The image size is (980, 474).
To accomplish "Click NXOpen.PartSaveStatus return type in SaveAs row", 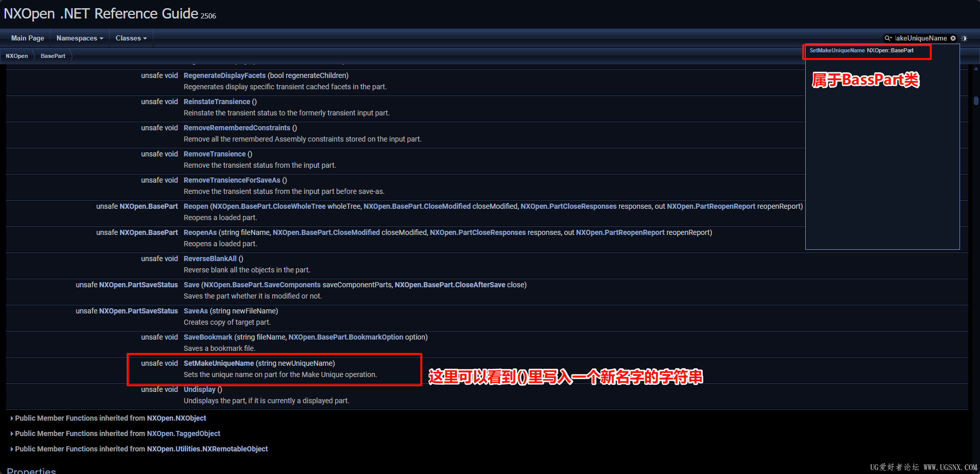I will [138, 311].
